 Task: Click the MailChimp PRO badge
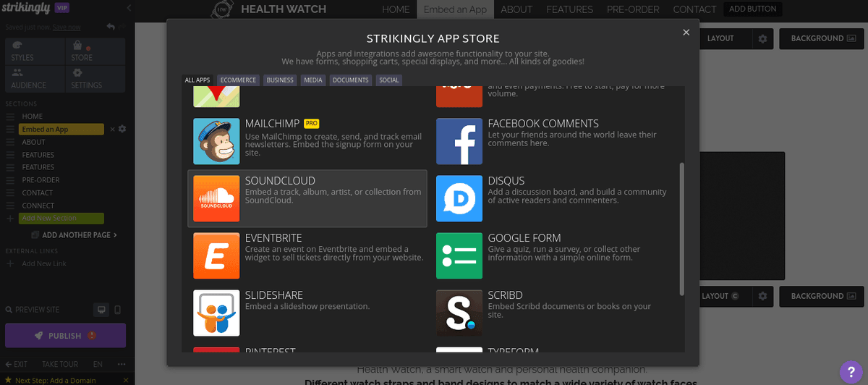[312, 124]
